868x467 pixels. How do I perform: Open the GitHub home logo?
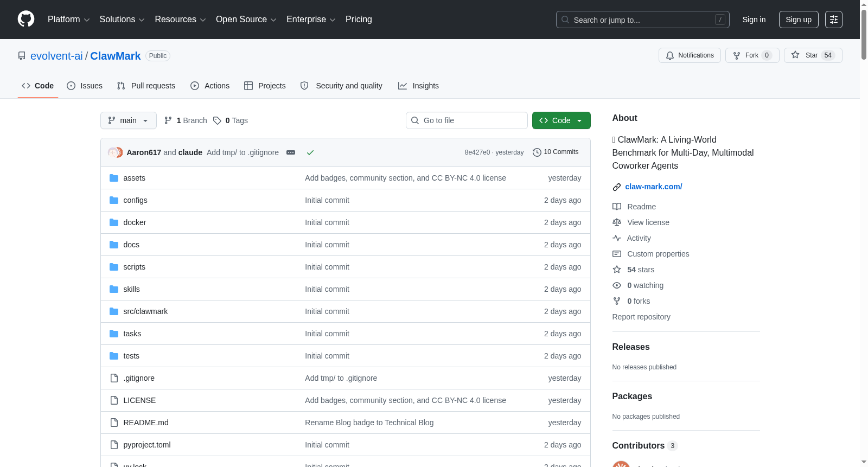[26, 19]
